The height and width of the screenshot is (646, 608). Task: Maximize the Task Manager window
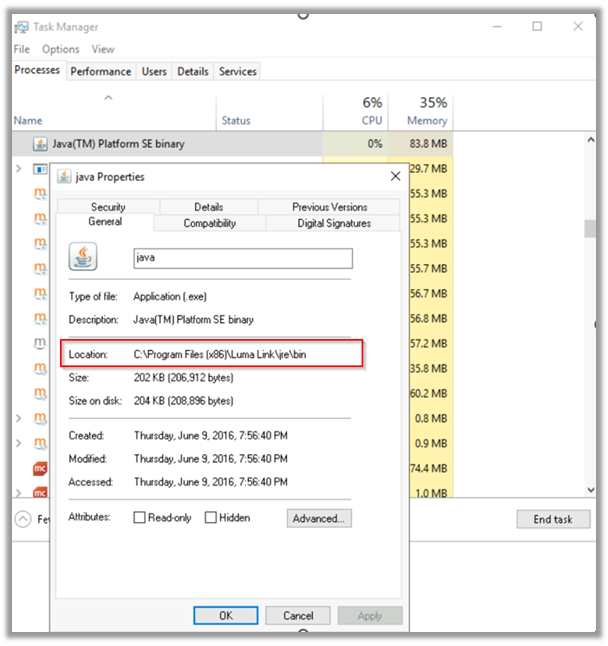pos(537,26)
